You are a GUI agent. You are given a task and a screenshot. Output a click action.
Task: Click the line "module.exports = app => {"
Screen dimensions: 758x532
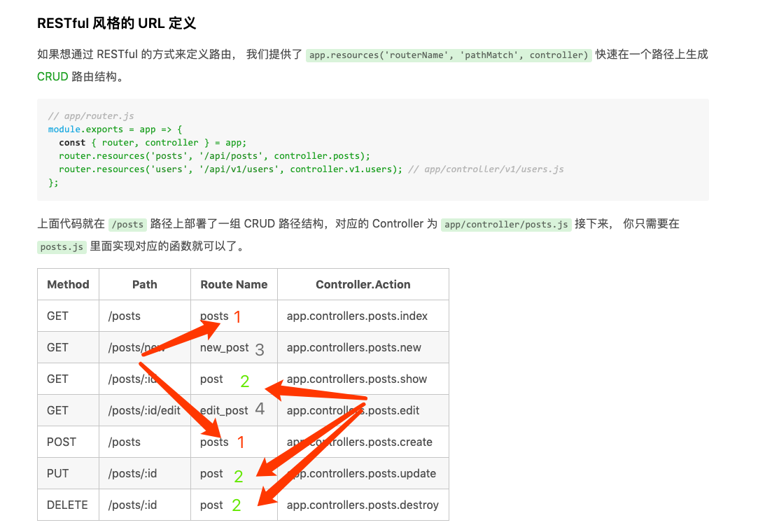click(x=115, y=129)
